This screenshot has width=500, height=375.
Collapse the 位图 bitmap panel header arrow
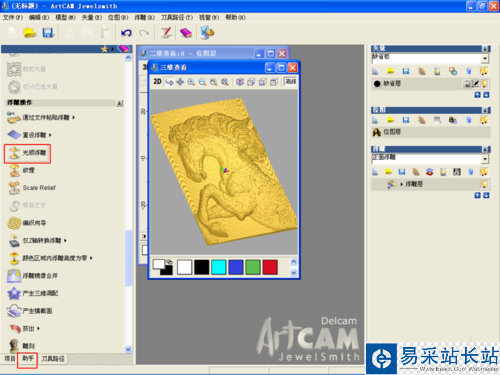(x=486, y=110)
